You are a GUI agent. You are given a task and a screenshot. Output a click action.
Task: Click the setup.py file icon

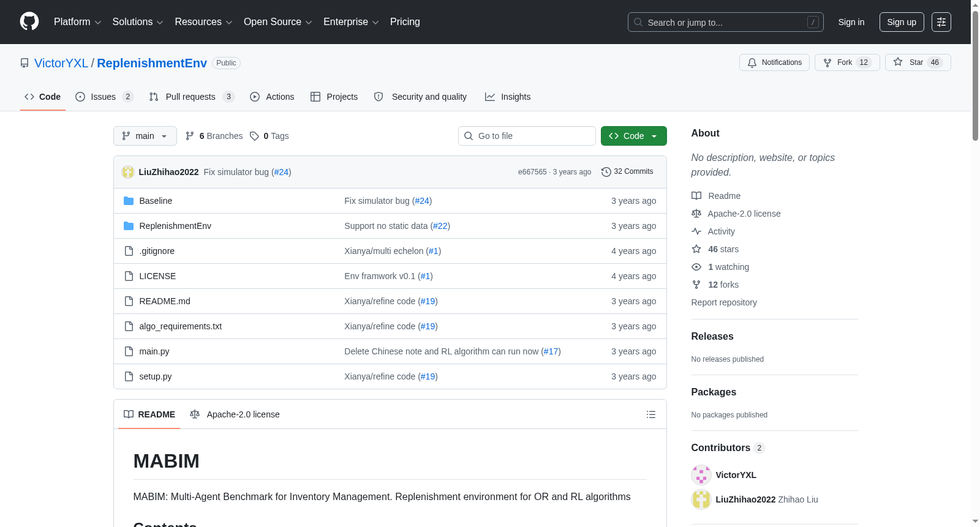pyautogui.click(x=129, y=376)
